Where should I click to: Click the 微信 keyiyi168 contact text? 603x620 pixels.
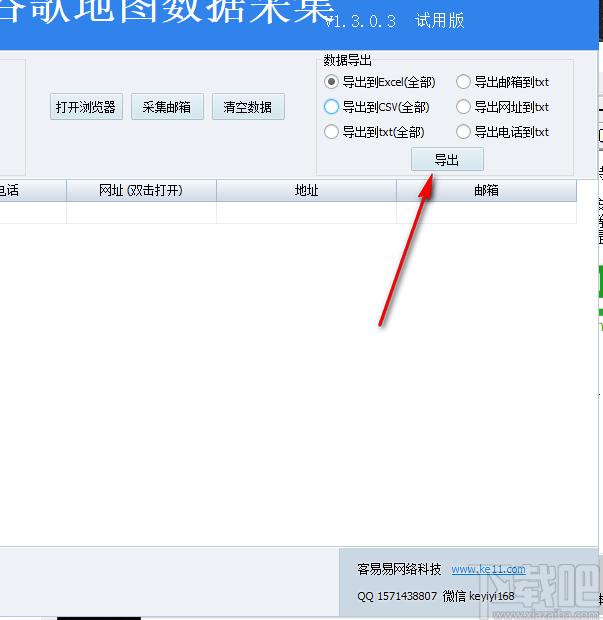[478, 596]
